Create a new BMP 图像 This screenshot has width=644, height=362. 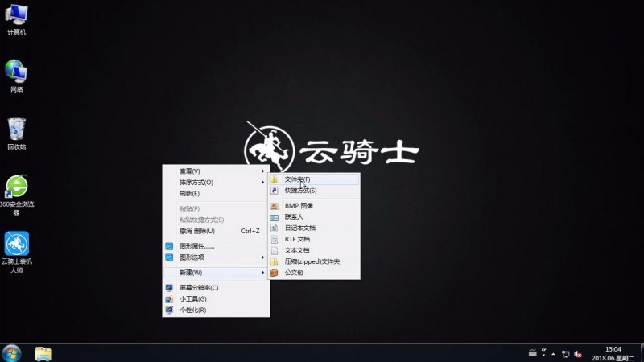[x=314, y=206]
